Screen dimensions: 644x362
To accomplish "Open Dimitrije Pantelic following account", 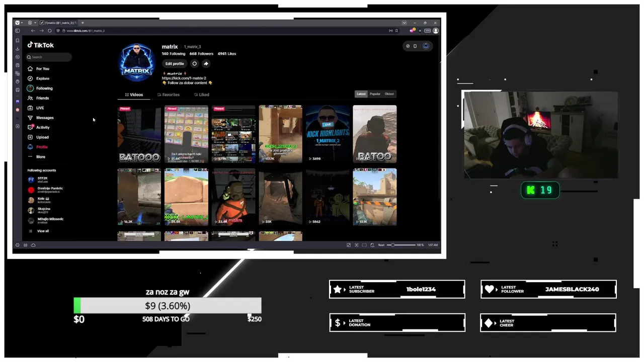I will coord(46,190).
